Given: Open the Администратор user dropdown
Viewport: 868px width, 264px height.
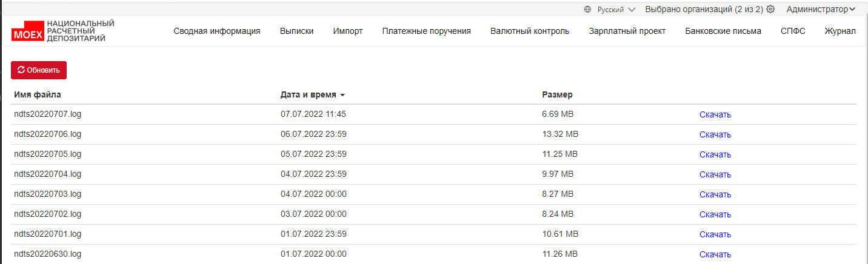Looking at the screenshot, I should pyautogui.click(x=821, y=9).
